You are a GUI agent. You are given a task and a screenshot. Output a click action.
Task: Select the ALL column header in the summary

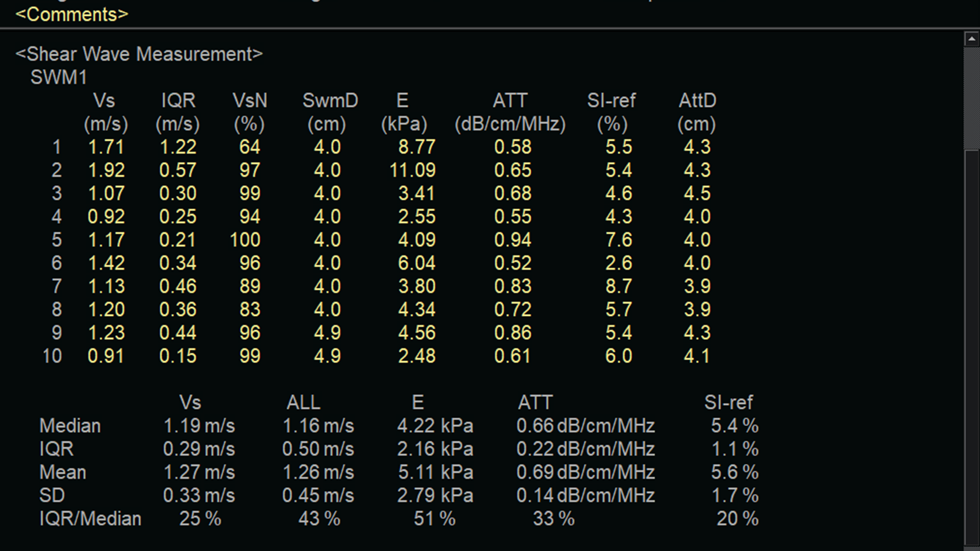pyautogui.click(x=303, y=403)
